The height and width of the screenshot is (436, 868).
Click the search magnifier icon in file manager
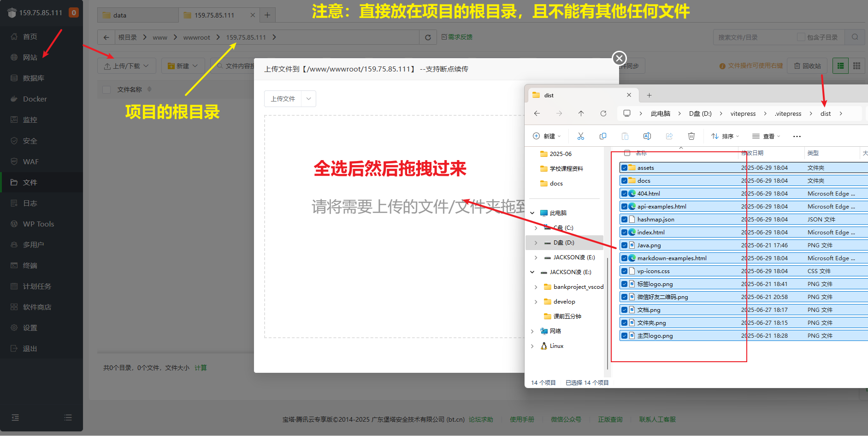(x=855, y=37)
